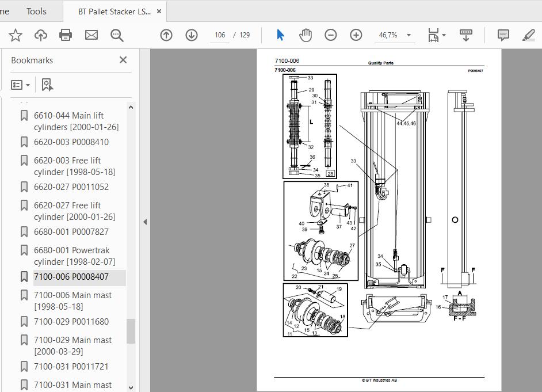Zoom out with the minus button
The image size is (542, 392).
pyautogui.click(x=330, y=36)
